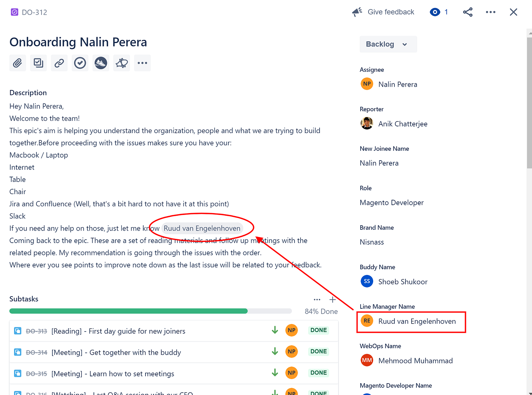Click the RE avatar for Ruud van Engelenhoven

tap(367, 320)
